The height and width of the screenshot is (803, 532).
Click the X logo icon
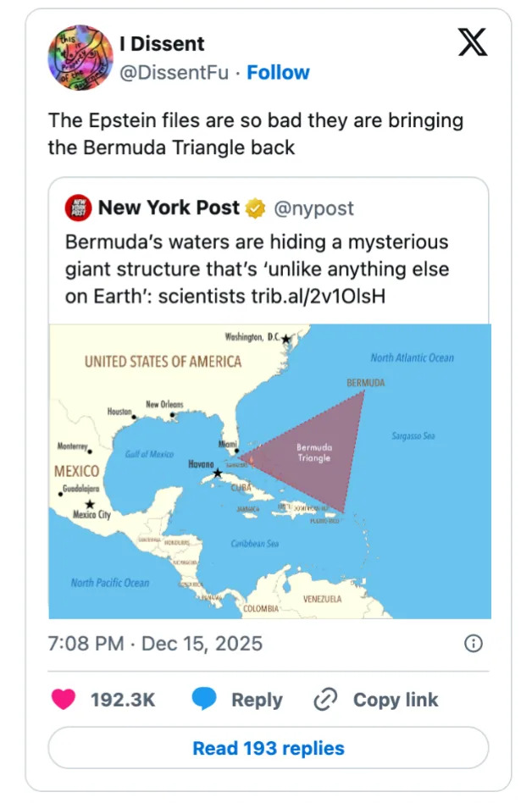click(473, 42)
